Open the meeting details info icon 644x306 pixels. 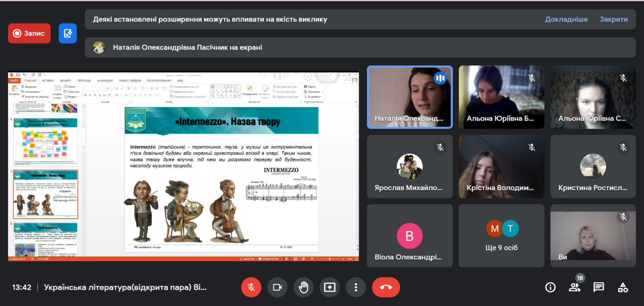[550, 288]
